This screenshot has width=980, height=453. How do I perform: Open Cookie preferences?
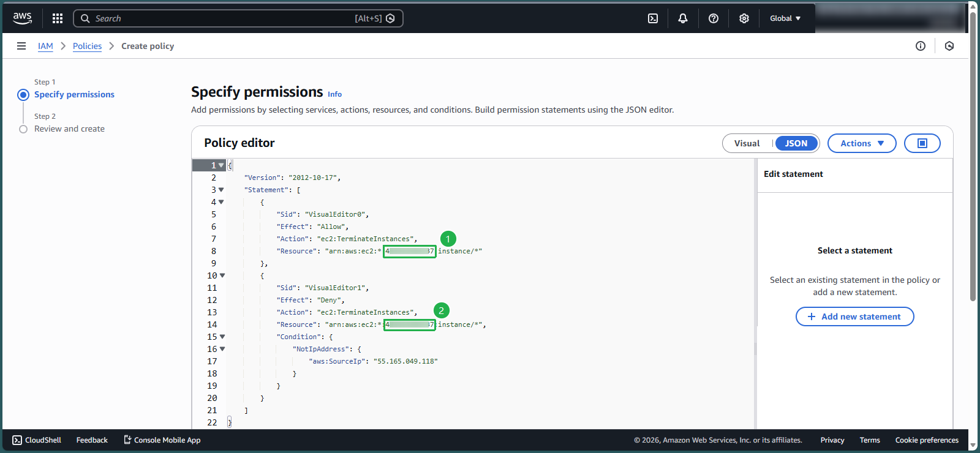[x=927, y=440]
